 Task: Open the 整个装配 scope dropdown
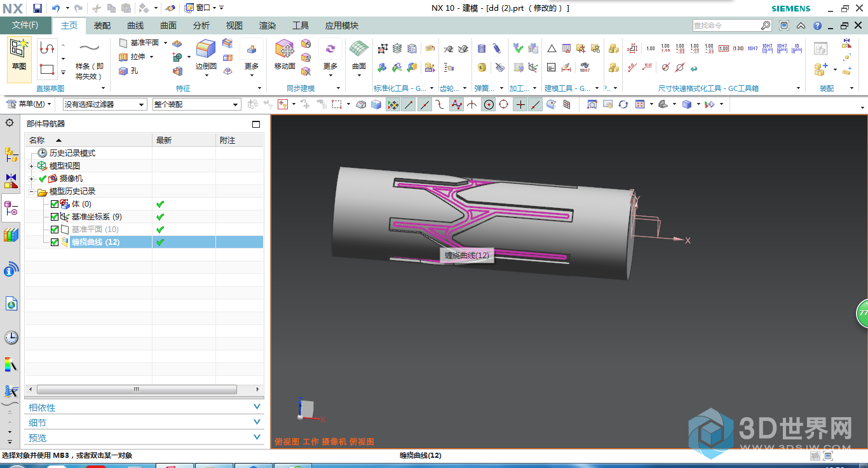(196, 104)
